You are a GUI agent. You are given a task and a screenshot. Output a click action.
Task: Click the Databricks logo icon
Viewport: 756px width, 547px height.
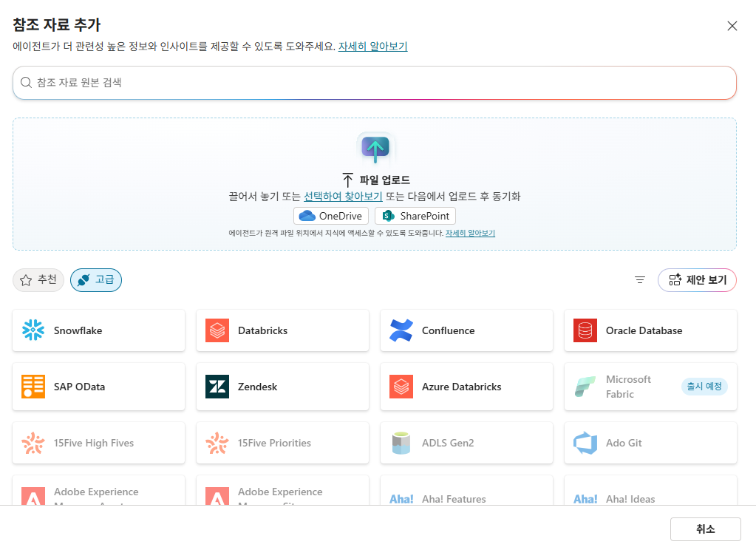point(217,330)
